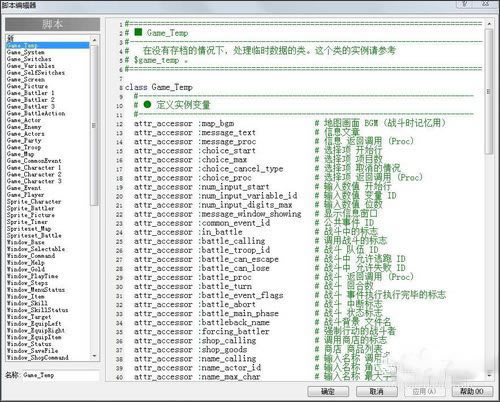The image size is (500, 402).
Task: Click the 取消 cancel button
Action: coord(377,391)
